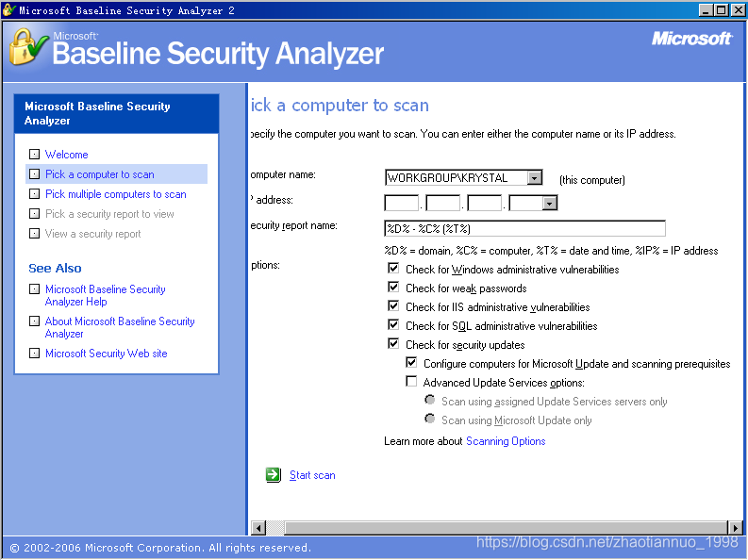
Task: Click the horizontal scrollbar thumb
Action: click(x=506, y=528)
